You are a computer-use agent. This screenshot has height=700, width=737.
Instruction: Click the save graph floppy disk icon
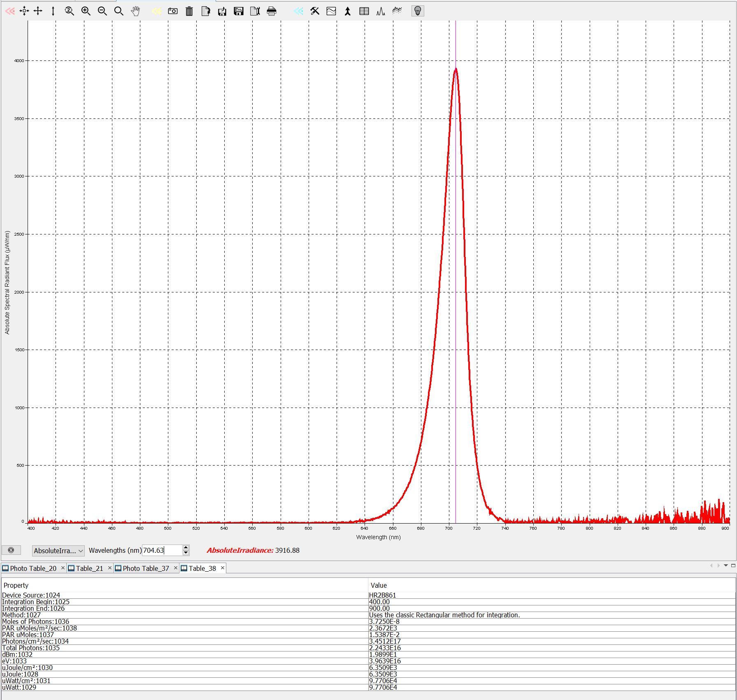point(239,11)
